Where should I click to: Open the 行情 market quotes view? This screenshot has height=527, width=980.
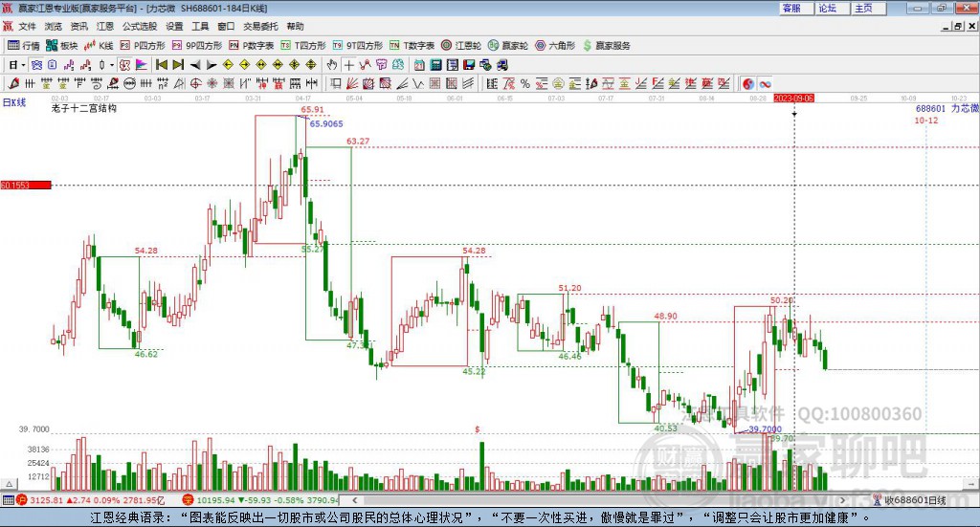pos(24,46)
